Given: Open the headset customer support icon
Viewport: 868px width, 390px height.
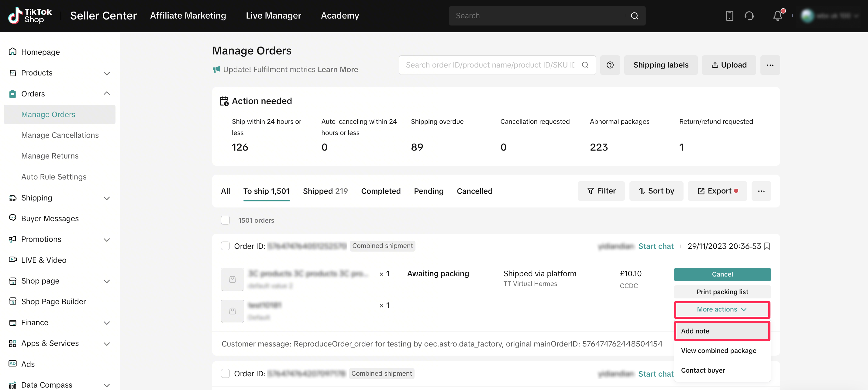Looking at the screenshot, I should 749,16.
